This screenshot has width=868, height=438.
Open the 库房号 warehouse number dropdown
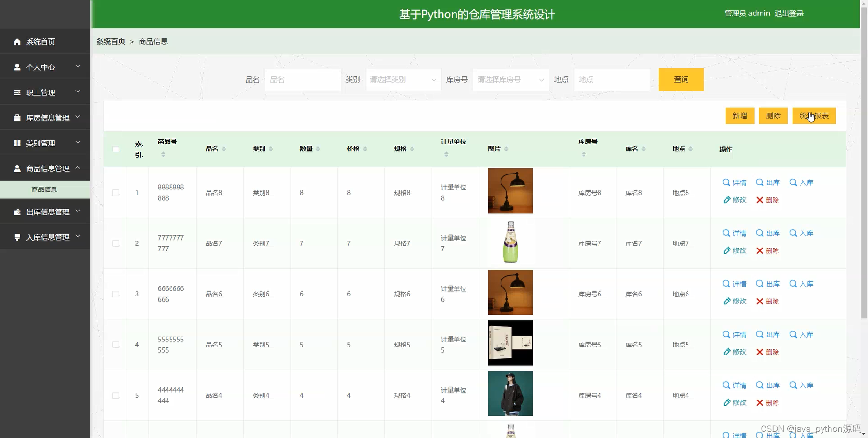click(x=511, y=80)
